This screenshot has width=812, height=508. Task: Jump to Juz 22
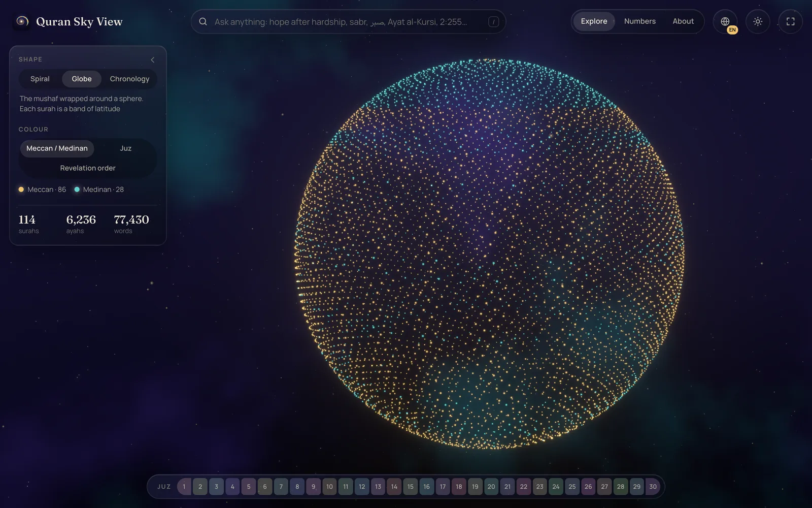click(x=524, y=487)
